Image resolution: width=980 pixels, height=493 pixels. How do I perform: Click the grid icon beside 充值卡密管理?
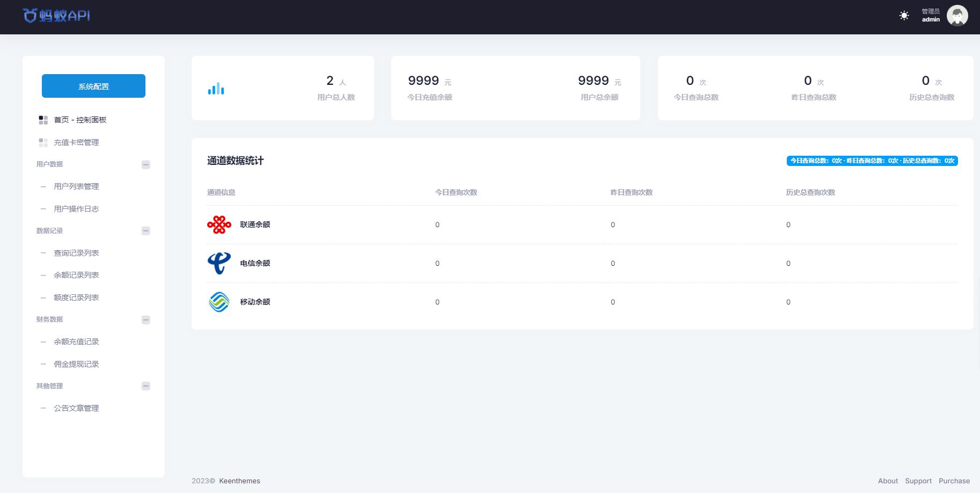click(43, 142)
